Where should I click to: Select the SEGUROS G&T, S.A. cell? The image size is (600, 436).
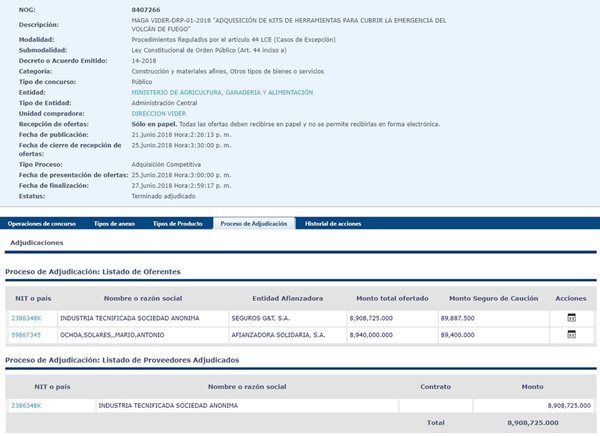pyautogui.click(x=259, y=317)
